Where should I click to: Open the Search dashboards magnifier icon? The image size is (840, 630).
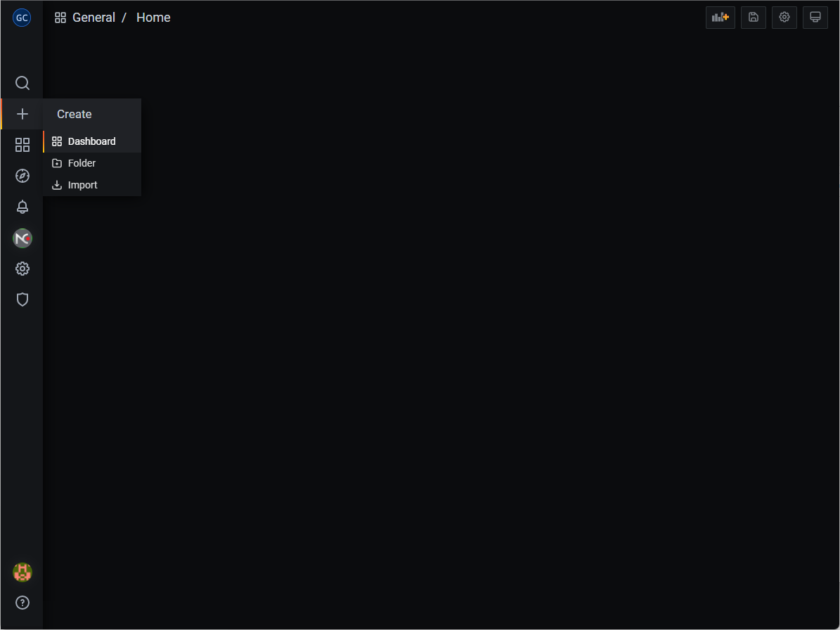click(x=22, y=83)
